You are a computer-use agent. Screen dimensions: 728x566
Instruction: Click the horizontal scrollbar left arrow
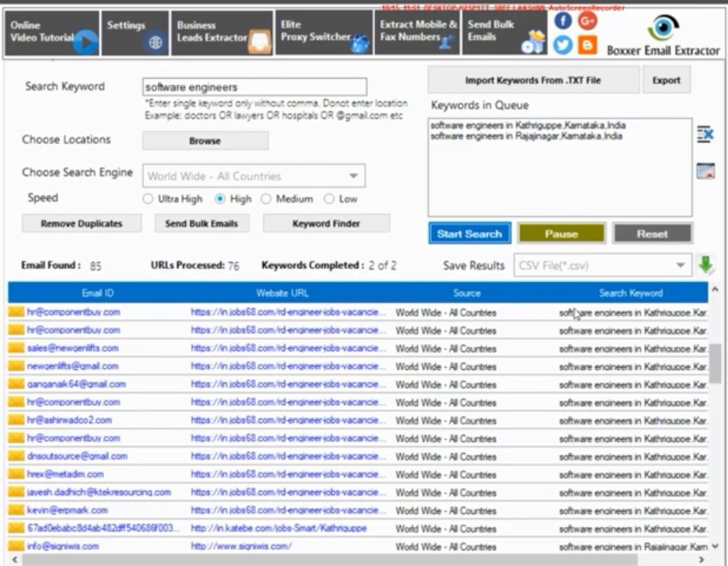[x=15, y=559]
